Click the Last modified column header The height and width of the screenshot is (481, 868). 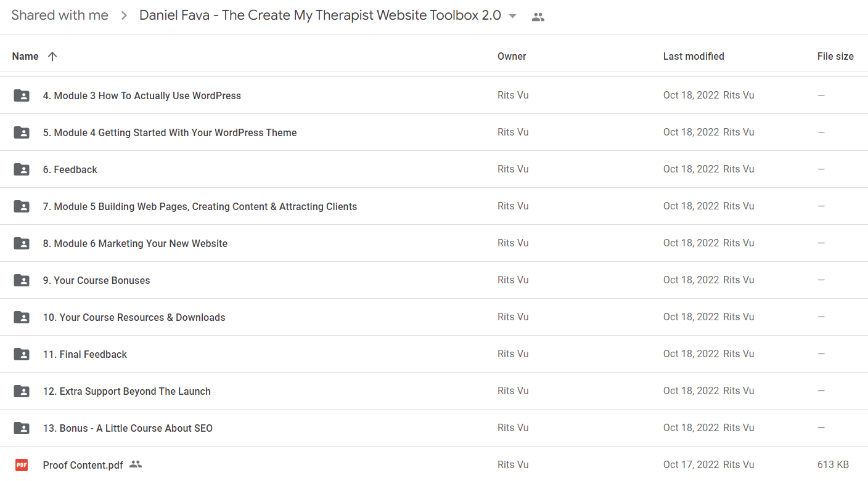point(694,56)
